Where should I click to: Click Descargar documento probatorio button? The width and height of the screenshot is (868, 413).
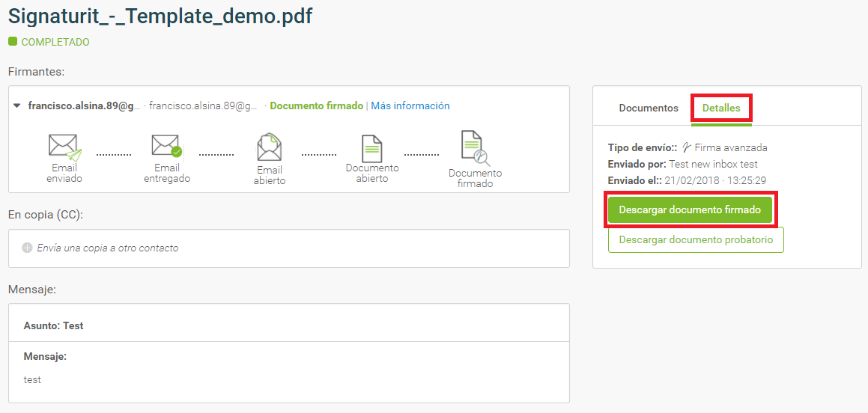[696, 240]
